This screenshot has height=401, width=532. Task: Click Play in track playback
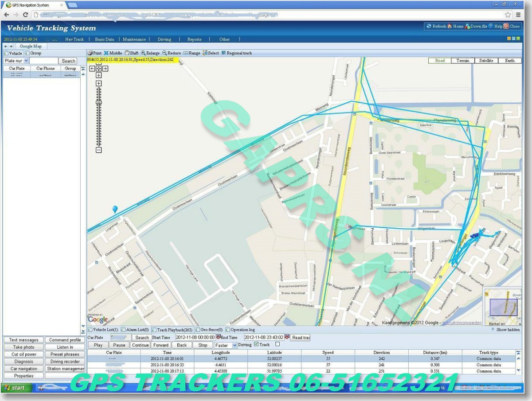(x=98, y=345)
